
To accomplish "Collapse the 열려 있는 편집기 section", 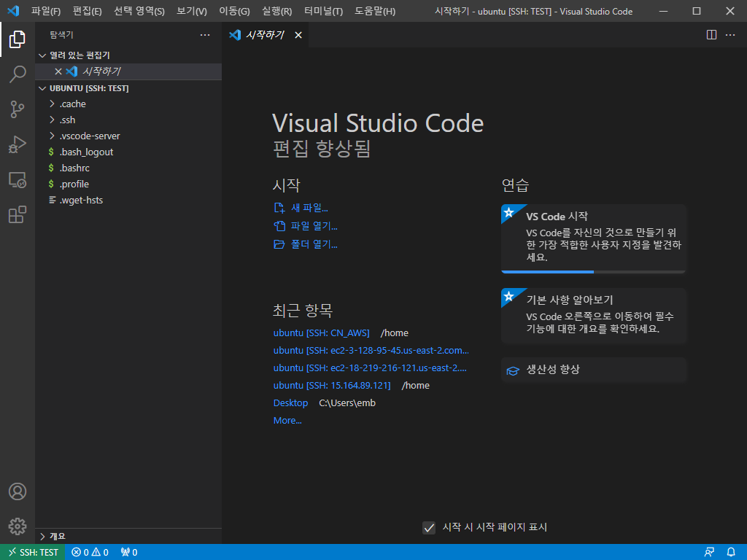I will coord(42,55).
